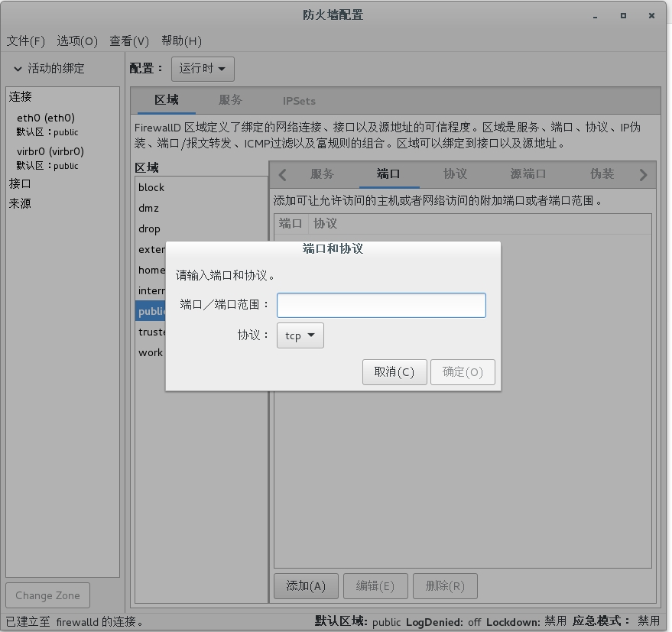The image size is (672, 632).
Task: Open the tcp protocol dropdown
Action: coord(300,335)
